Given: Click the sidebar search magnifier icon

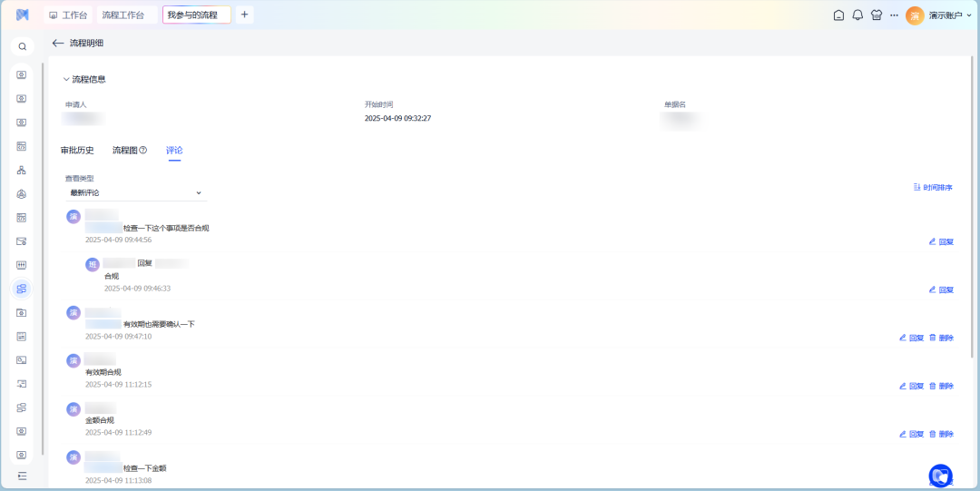Looking at the screenshot, I should pyautogui.click(x=23, y=46).
